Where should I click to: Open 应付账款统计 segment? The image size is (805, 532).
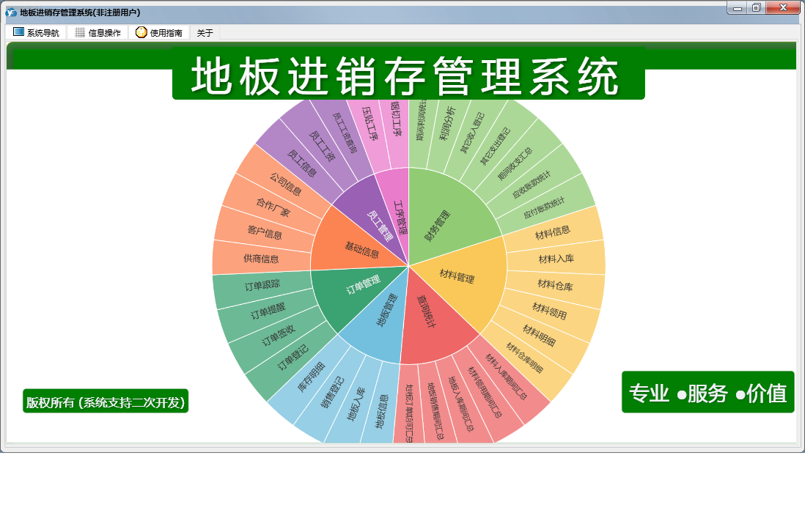pyautogui.click(x=544, y=207)
